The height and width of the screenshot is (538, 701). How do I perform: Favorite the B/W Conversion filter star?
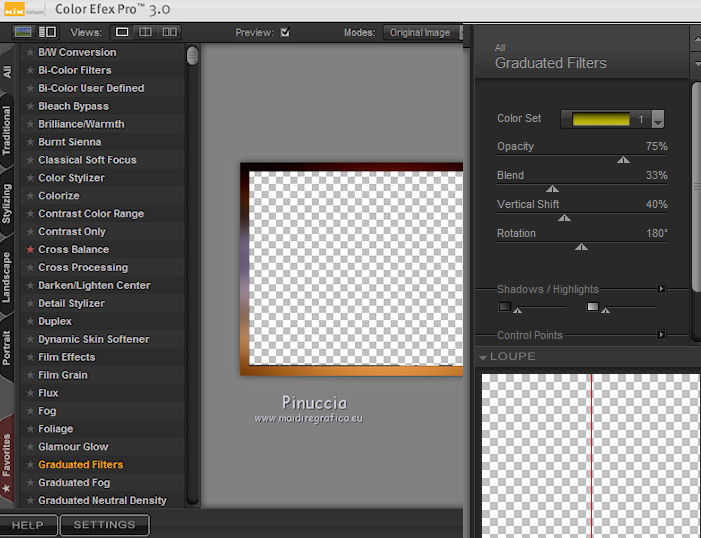tap(30, 53)
